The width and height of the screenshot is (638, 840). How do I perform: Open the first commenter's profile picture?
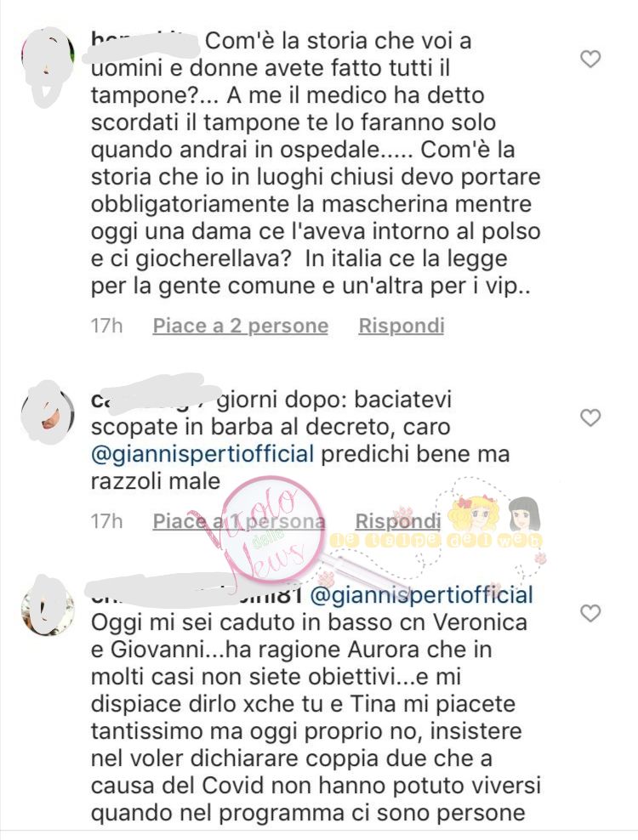48,61
